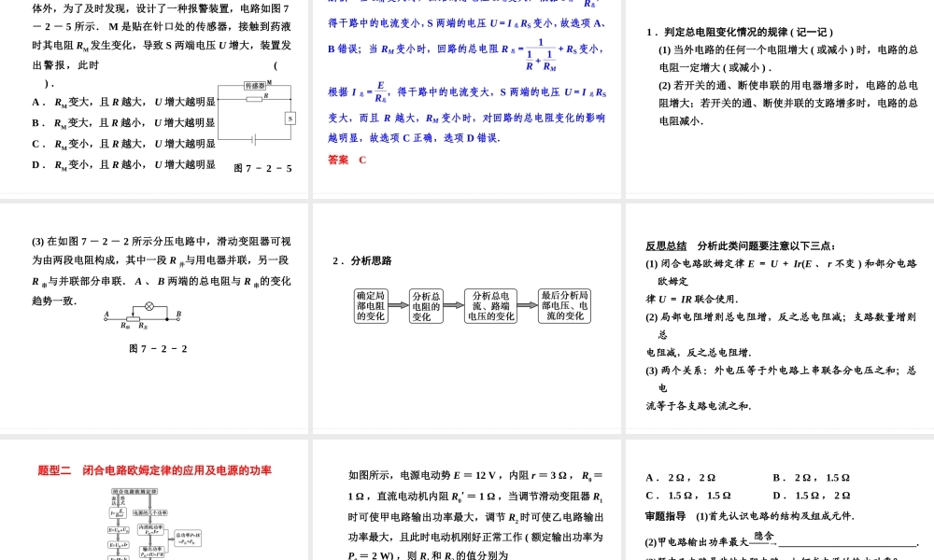Click the '审题指导' label
Image resolution: width=934 pixels, height=560 pixels.
(x=665, y=516)
